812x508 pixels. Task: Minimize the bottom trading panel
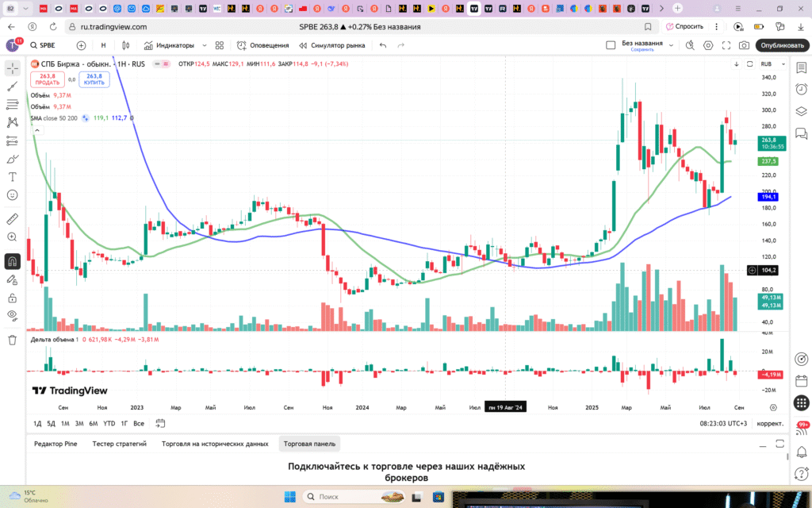(763, 444)
